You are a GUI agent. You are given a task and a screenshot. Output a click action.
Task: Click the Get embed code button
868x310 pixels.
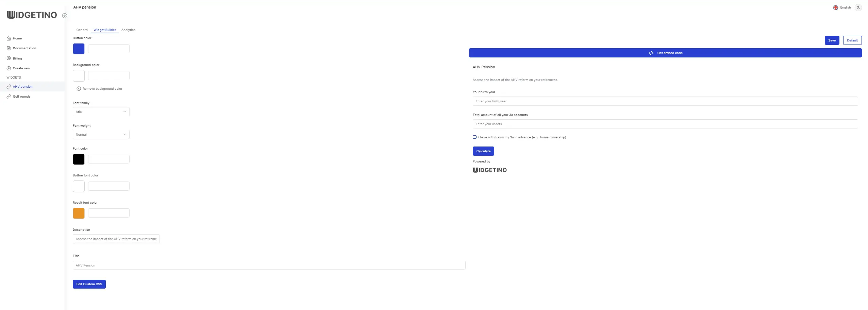pyautogui.click(x=665, y=53)
